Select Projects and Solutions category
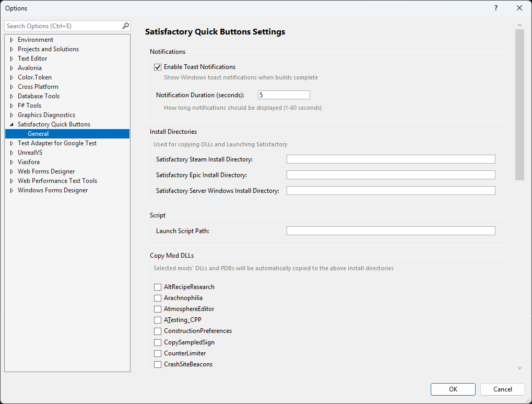 (48, 49)
